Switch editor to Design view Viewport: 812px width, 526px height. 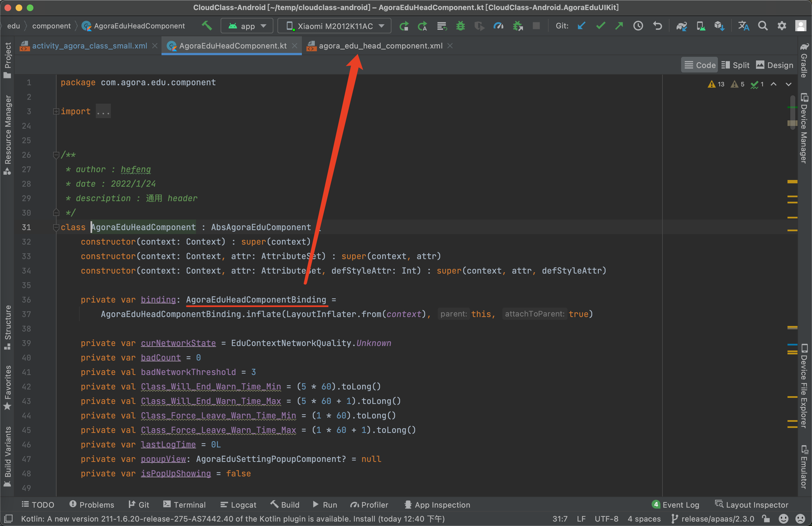774,65
